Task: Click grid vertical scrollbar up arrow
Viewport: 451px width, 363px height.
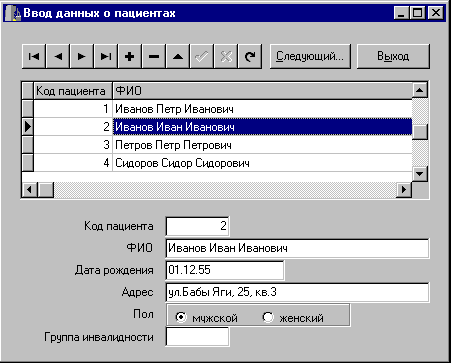Action: click(x=420, y=90)
